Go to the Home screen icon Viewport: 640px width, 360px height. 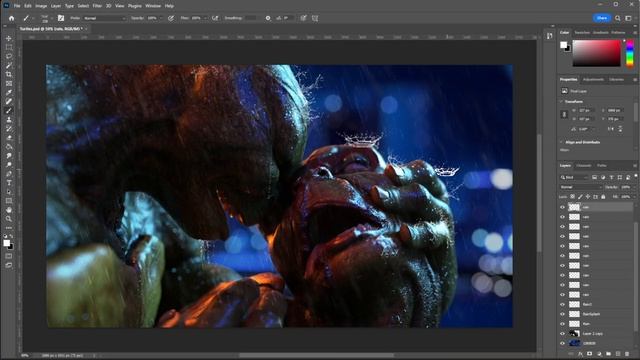tap(11, 18)
